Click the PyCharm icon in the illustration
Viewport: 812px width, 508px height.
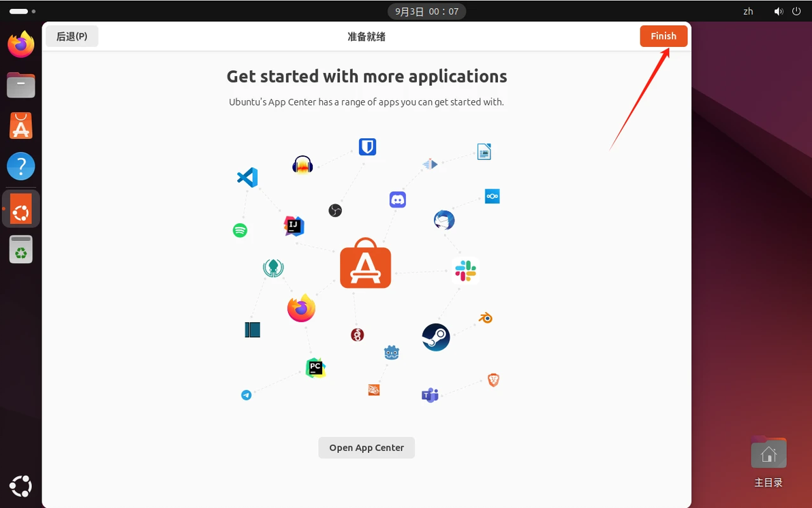point(315,368)
